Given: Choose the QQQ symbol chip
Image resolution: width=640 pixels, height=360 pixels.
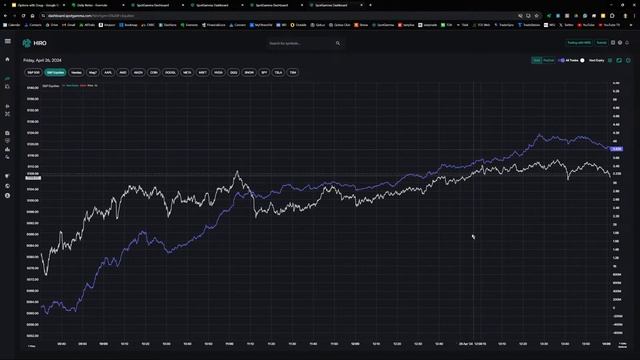Looking at the screenshot, I should [x=233, y=73].
